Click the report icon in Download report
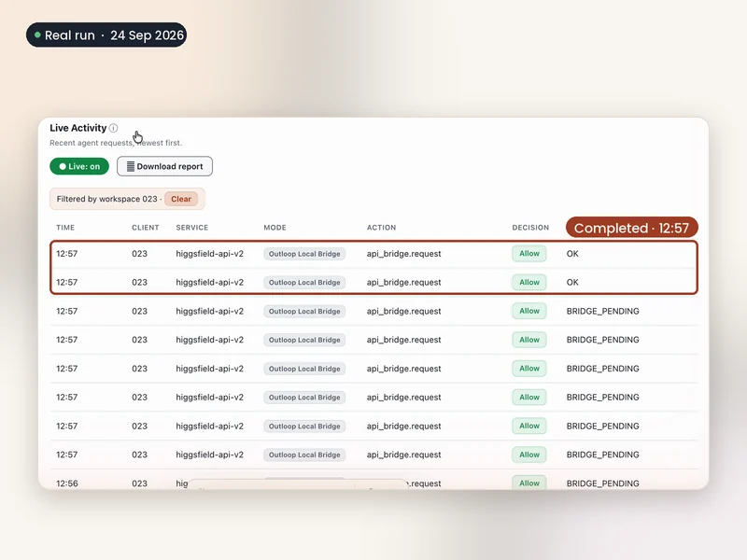The height and width of the screenshot is (560, 747). tap(131, 166)
